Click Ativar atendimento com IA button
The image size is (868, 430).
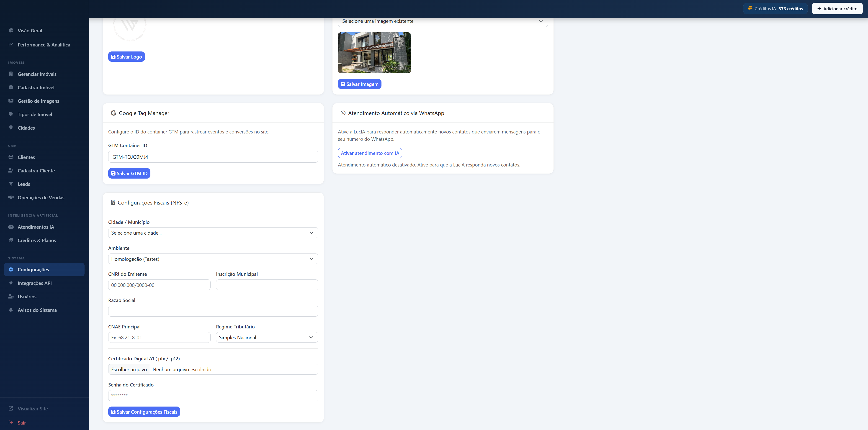click(370, 153)
